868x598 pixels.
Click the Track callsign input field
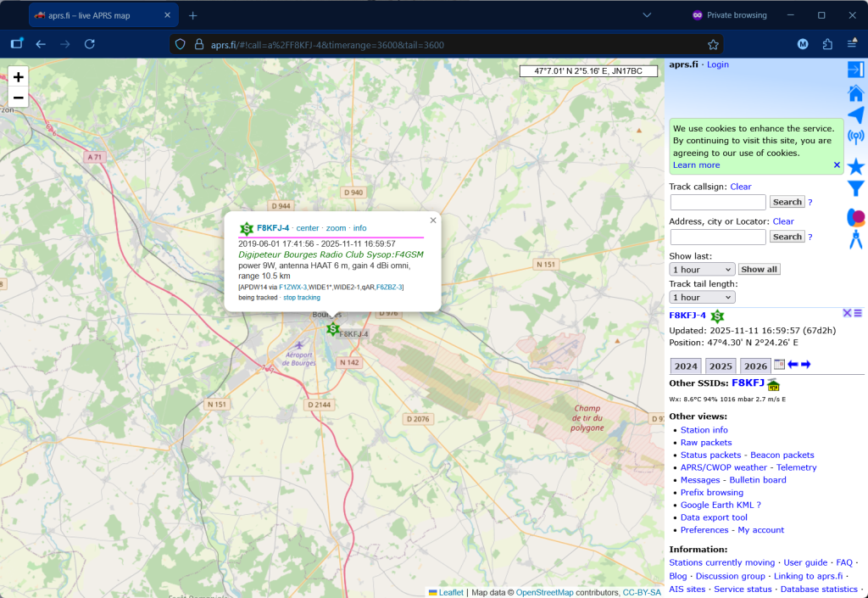pos(717,202)
